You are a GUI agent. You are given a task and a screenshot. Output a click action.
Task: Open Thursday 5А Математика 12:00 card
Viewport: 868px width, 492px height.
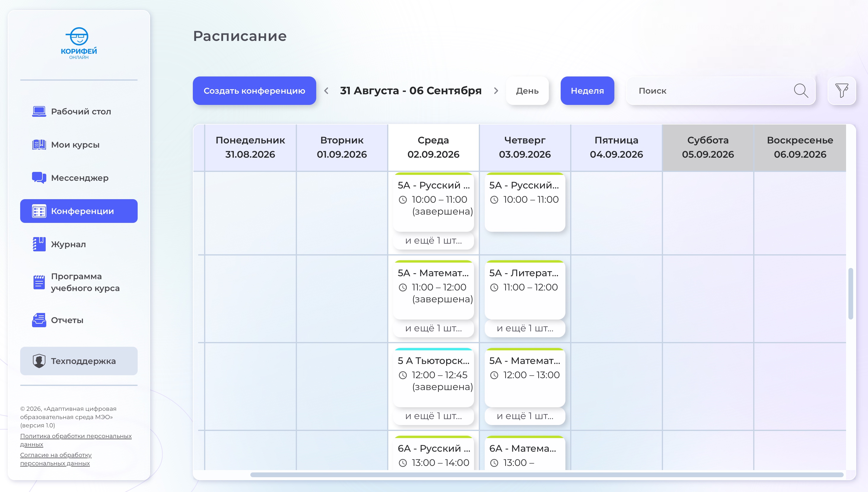click(525, 378)
